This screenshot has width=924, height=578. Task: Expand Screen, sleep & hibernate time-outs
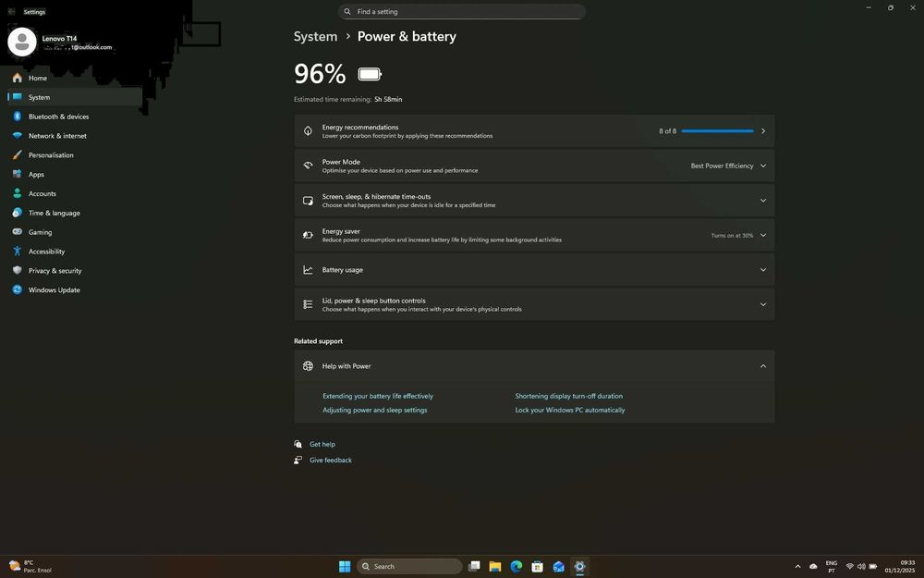coord(763,201)
